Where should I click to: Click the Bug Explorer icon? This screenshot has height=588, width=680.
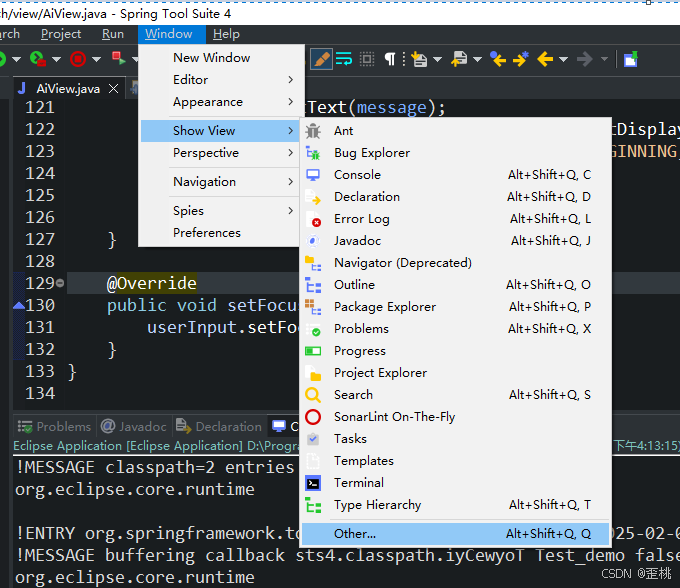click(x=313, y=153)
